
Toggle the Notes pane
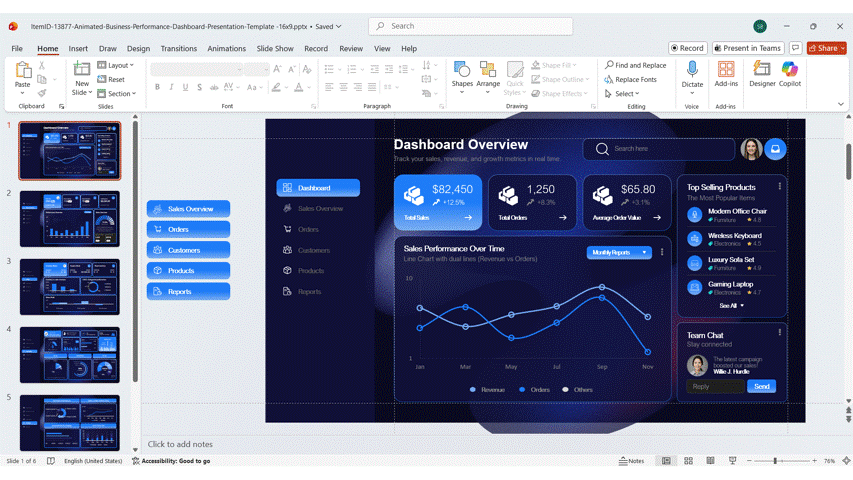pos(631,461)
